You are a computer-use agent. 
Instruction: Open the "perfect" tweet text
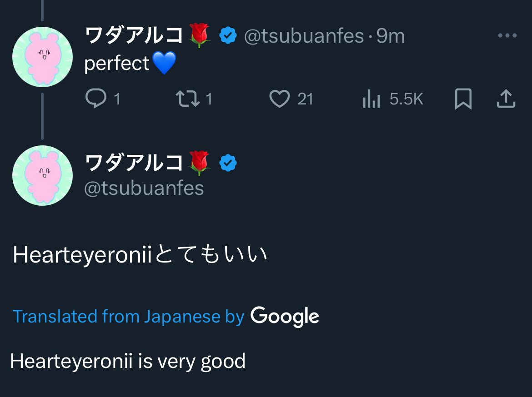(117, 63)
